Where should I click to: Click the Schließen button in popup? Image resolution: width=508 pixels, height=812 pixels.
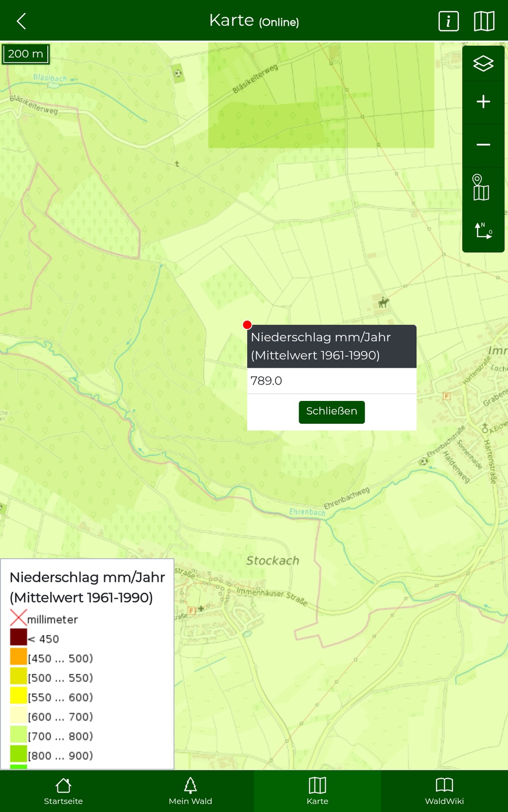(331, 412)
